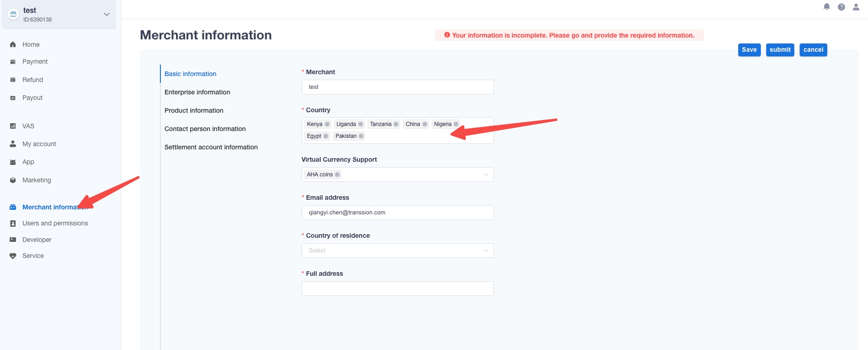Switch to Settlement account information tab
The width and height of the screenshot is (868, 350).
tap(211, 147)
